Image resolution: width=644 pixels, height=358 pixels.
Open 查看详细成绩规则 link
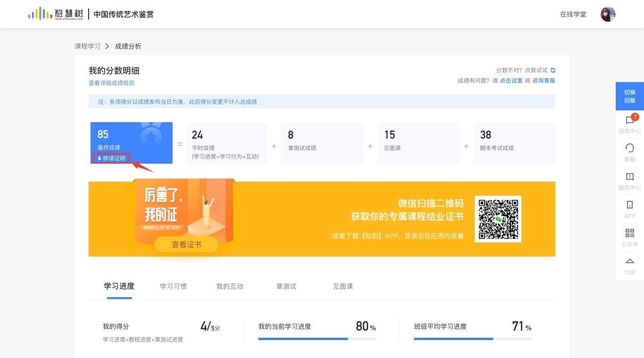pos(112,83)
